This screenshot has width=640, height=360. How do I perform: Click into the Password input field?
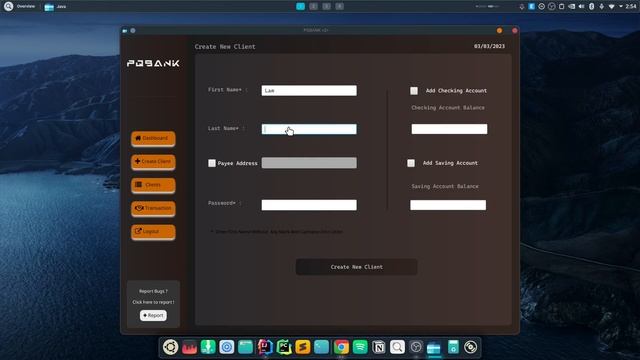309,205
